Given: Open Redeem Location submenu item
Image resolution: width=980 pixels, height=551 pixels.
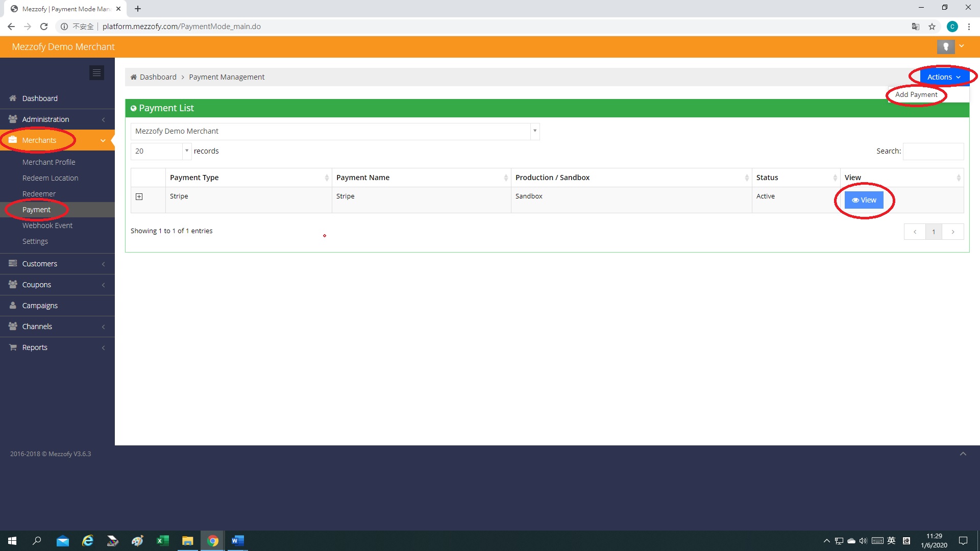Looking at the screenshot, I should 50,178.
